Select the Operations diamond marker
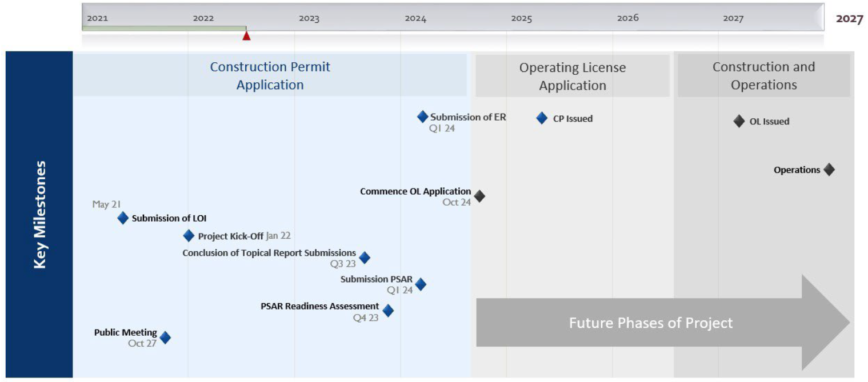Viewport: 868px width, 382px height. 829,170
